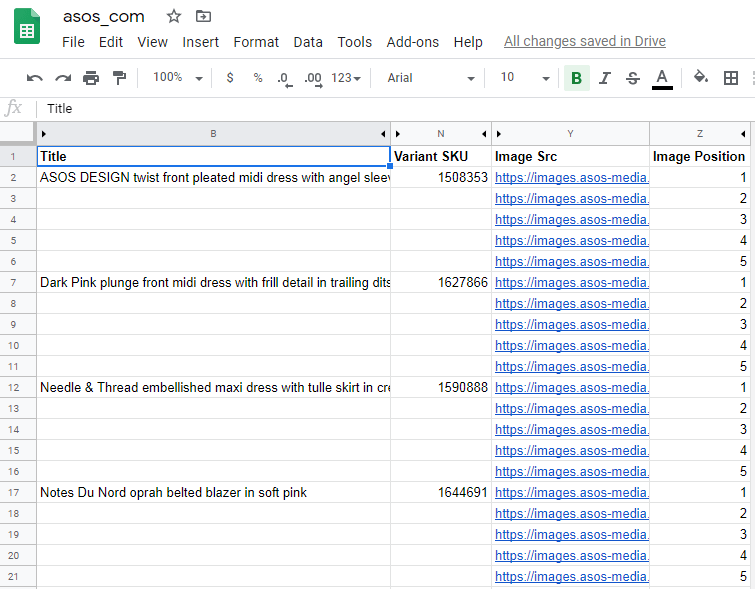
Task: Open the Tools menu
Action: pyautogui.click(x=354, y=42)
